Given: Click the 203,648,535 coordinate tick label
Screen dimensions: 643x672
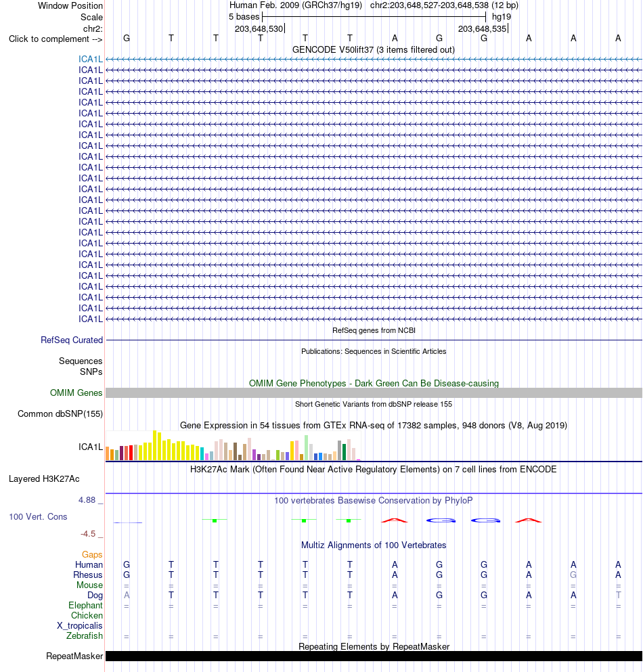Looking at the screenshot, I should click(482, 28).
